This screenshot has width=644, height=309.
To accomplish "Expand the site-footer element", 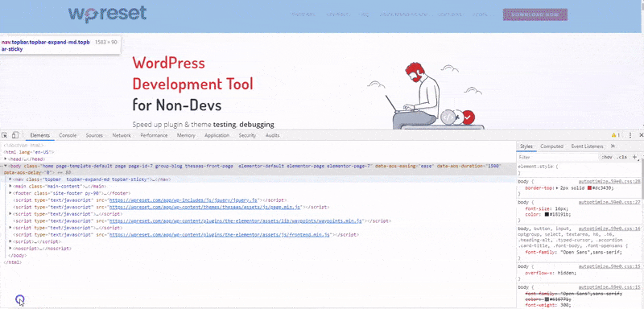I will [x=10, y=193].
